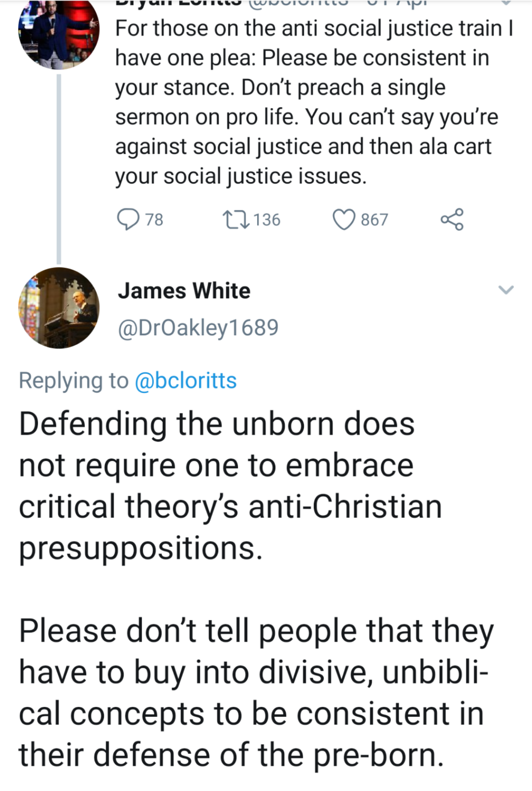Open the @DrOakley1689 handle
Viewport: 532px width, 791px height.
coord(198,328)
